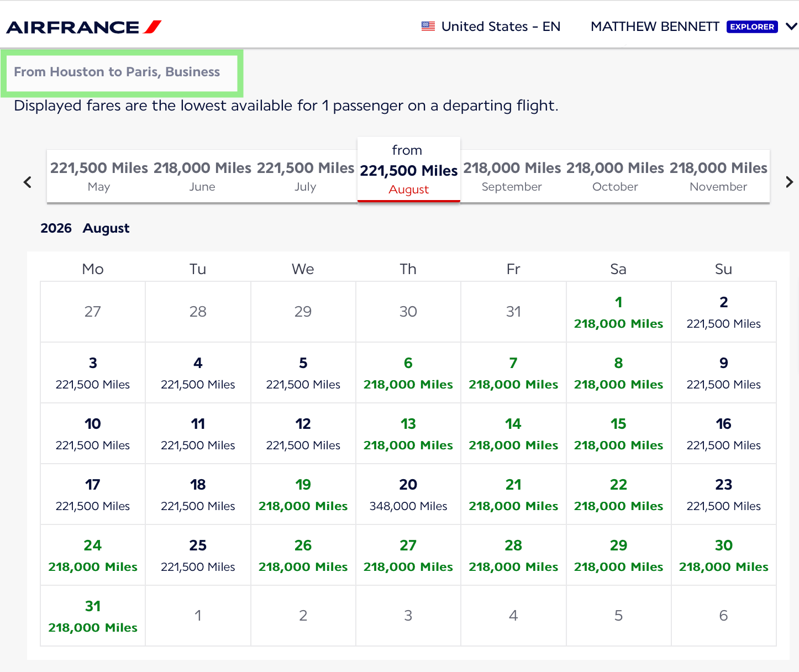Image resolution: width=799 pixels, height=672 pixels.
Task: Click greyed-out July 27 cell
Action: [x=93, y=312]
